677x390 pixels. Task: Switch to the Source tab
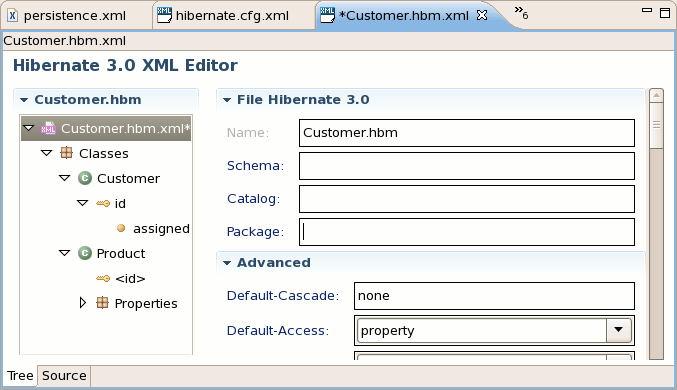64,376
